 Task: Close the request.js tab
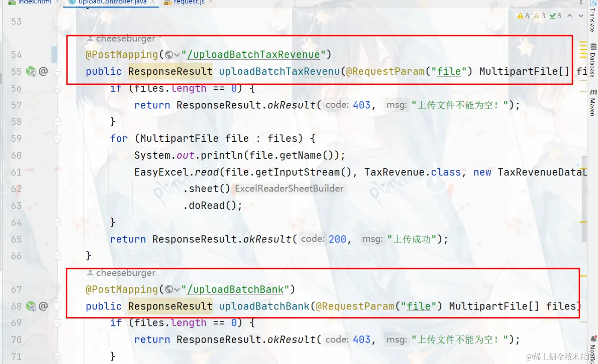tap(211, 2)
